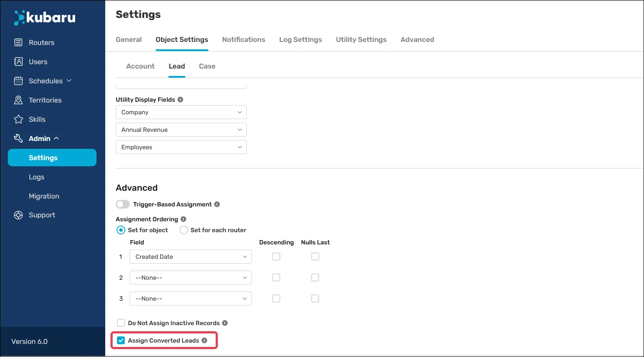Select the Object Settings tab
Screen dimensions: 644x357
click(x=182, y=39)
